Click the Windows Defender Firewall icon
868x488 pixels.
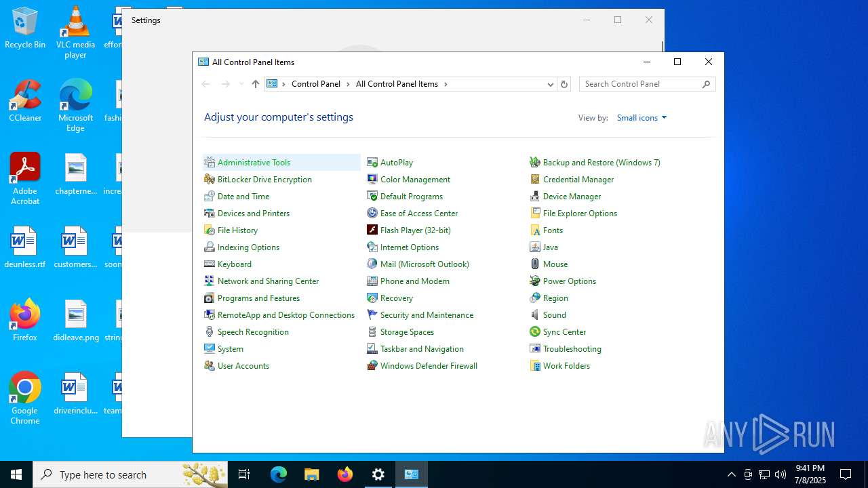(x=372, y=366)
